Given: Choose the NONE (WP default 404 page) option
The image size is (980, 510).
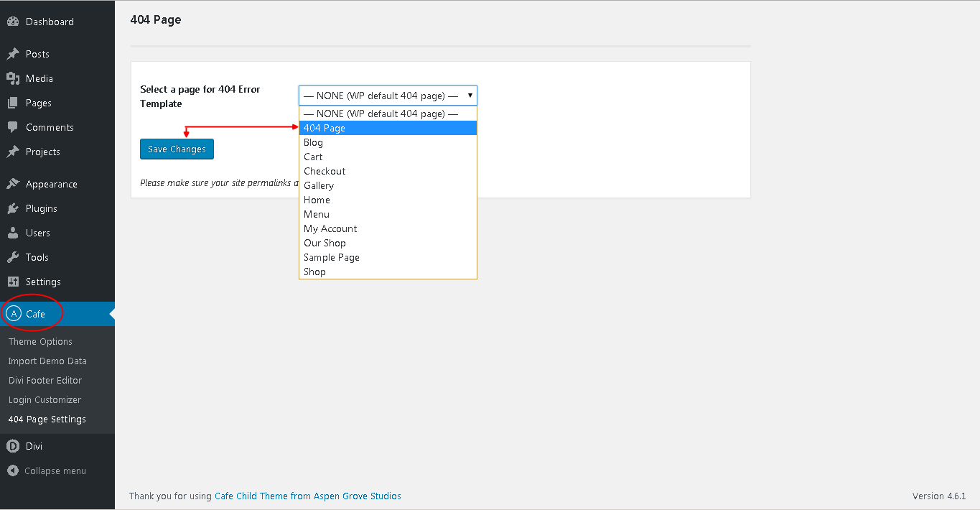Looking at the screenshot, I should (x=388, y=113).
